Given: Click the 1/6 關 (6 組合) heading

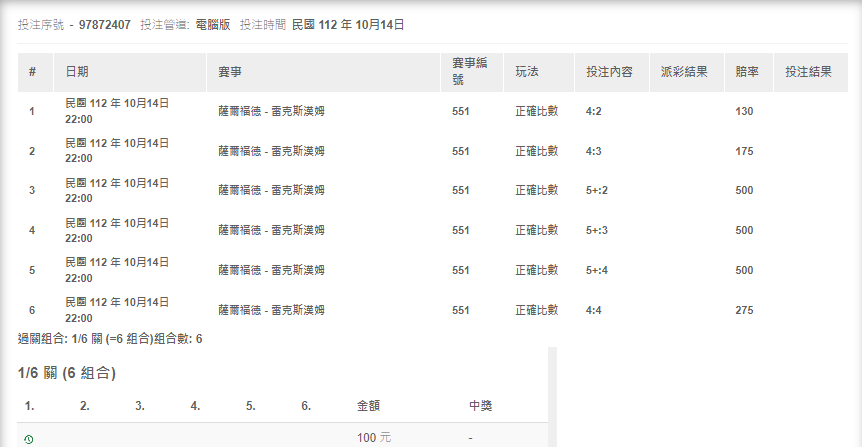Looking at the screenshot, I should click(x=67, y=373).
